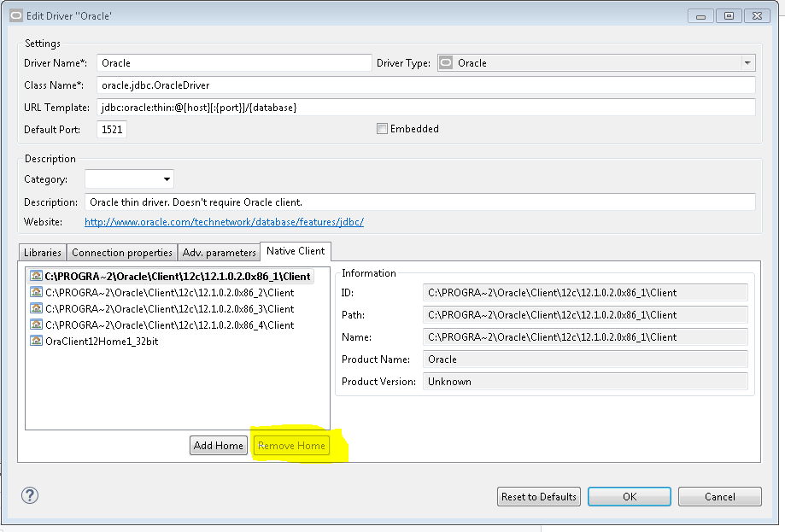785x532 pixels.
Task: Confirm with the OK button
Action: (x=630, y=496)
